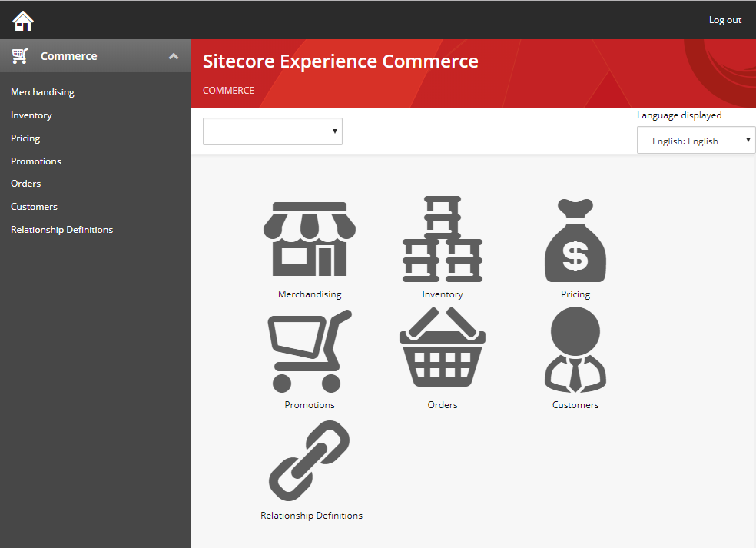
Task: Open the Language displayed dropdown
Action: (x=695, y=140)
